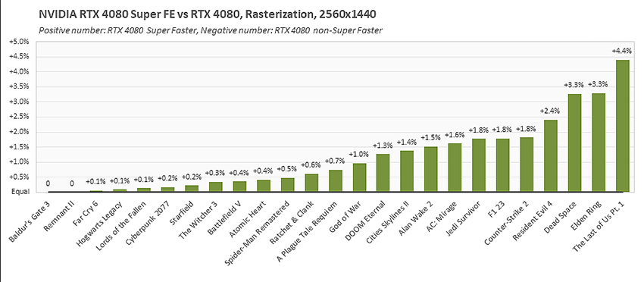
Task: Click the '+1.3%' data label
Action: (x=382, y=145)
